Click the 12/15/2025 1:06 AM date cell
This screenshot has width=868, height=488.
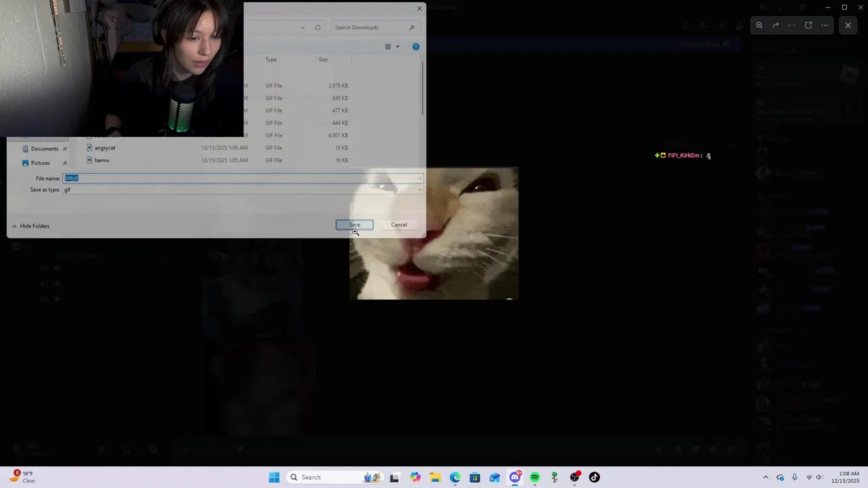pyautogui.click(x=224, y=148)
